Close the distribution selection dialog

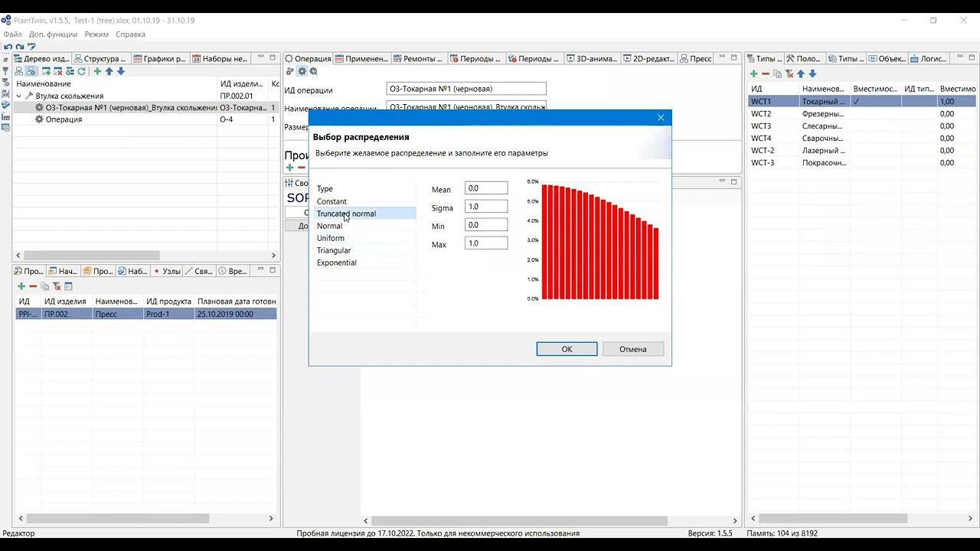661,118
